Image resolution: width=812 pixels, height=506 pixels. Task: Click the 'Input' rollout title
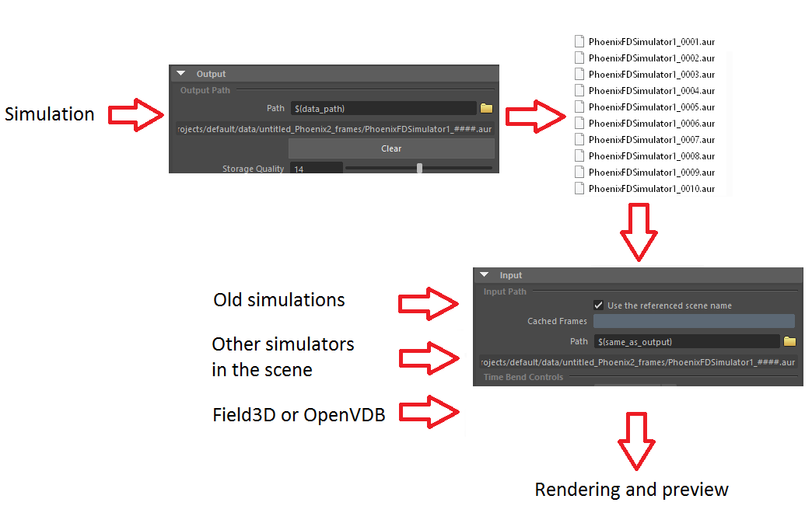pyautogui.click(x=510, y=275)
